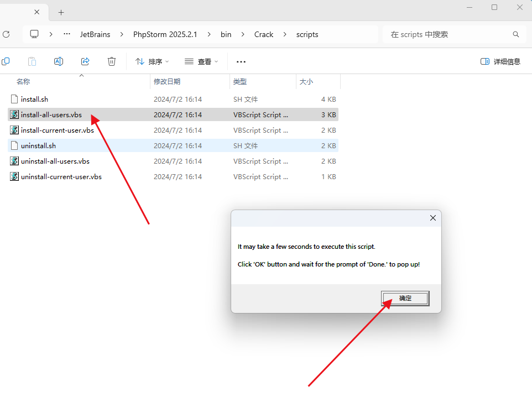
Task: Sort by the 类型 column header
Action: pyautogui.click(x=240, y=81)
